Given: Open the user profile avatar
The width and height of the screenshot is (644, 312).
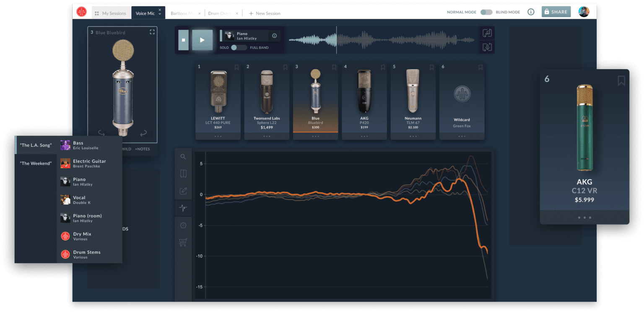Looking at the screenshot, I should (584, 12).
